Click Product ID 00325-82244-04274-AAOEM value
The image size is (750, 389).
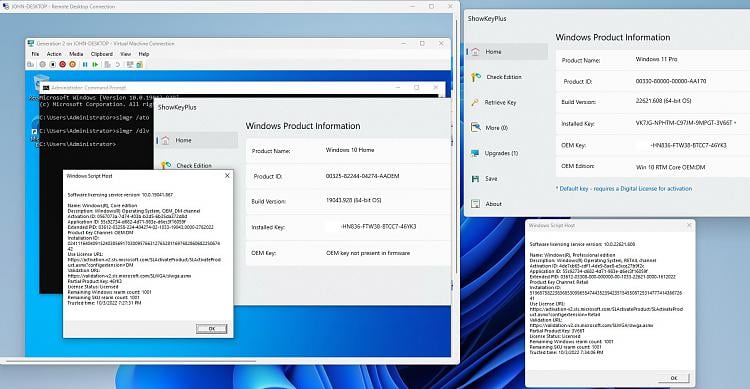362,176
